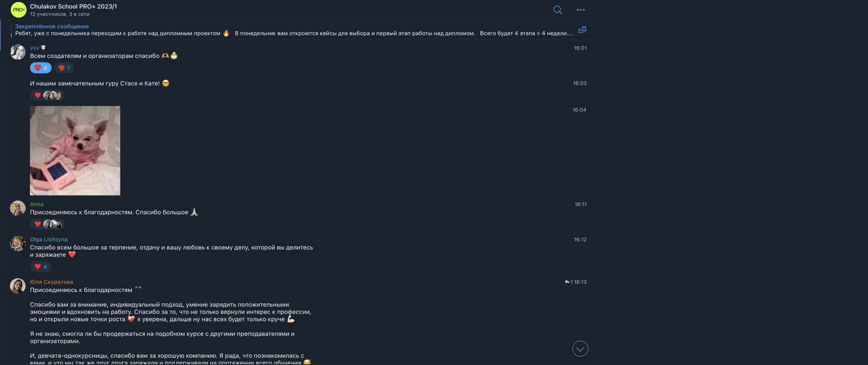Toggle heart reaction on Anna's message
The width and height of the screenshot is (868, 365).
[x=48, y=224]
